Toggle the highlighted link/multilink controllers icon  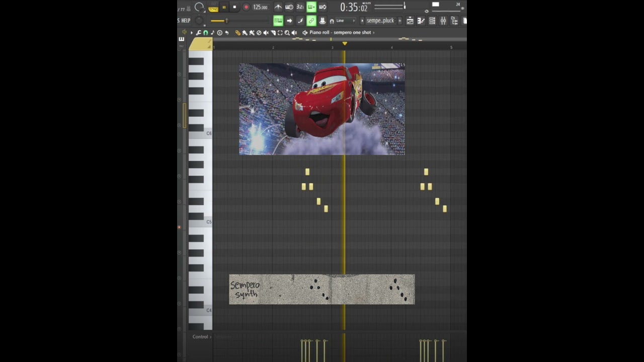312,21
